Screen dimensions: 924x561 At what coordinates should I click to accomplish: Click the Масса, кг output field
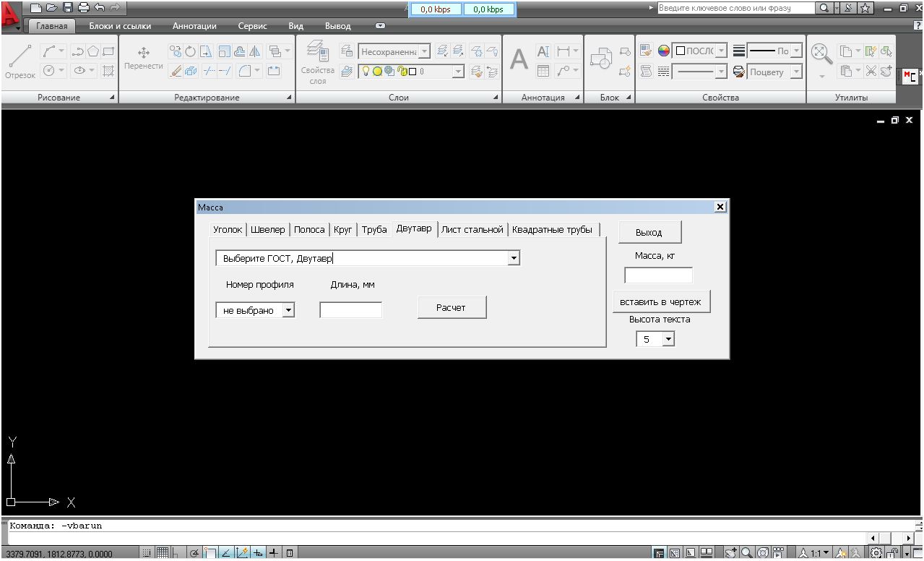coord(658,275)
